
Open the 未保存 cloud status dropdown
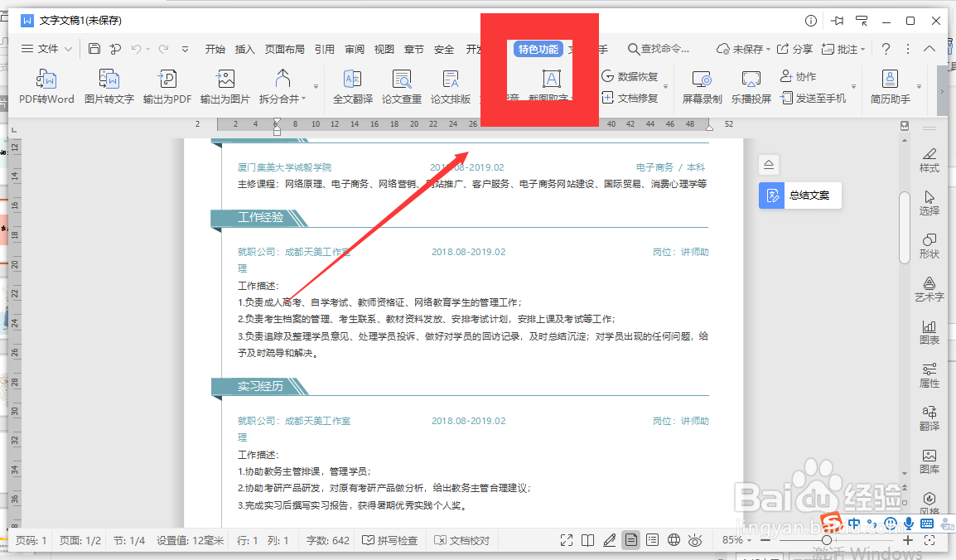coord(743,49)
